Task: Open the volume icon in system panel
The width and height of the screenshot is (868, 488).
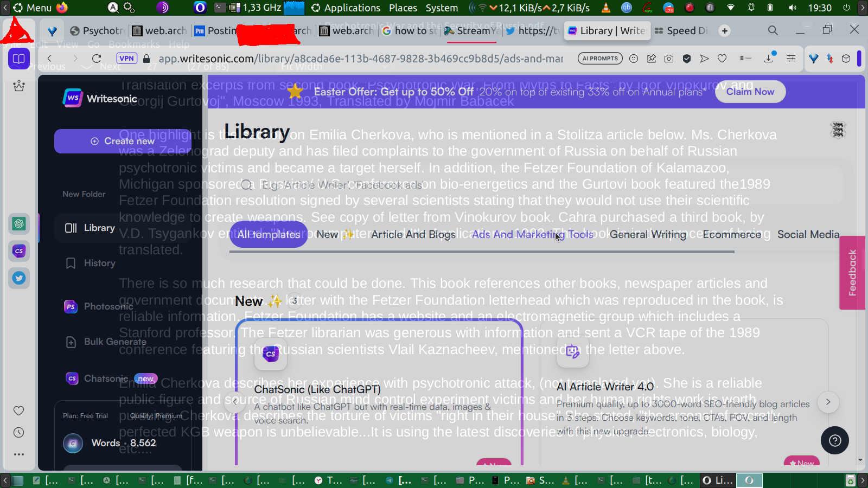Action: pos(793,8)
